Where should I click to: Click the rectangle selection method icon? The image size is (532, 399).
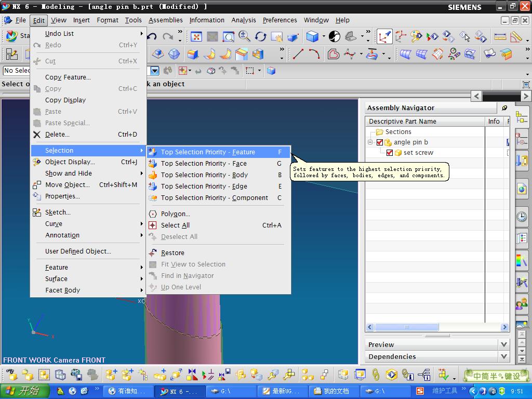250,71
